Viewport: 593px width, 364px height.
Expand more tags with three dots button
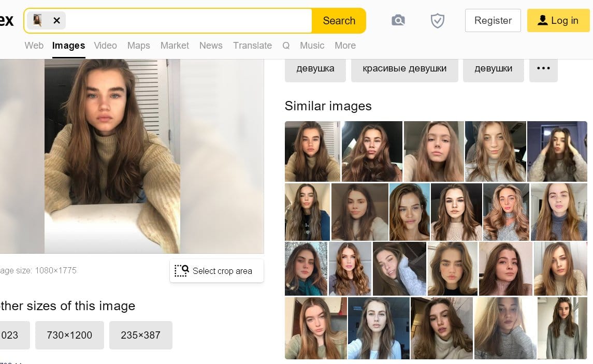point(543,68)
